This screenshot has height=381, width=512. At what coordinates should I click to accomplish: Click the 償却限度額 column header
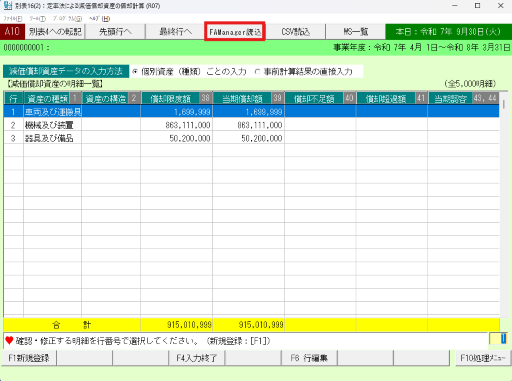(x=176, y=98)
